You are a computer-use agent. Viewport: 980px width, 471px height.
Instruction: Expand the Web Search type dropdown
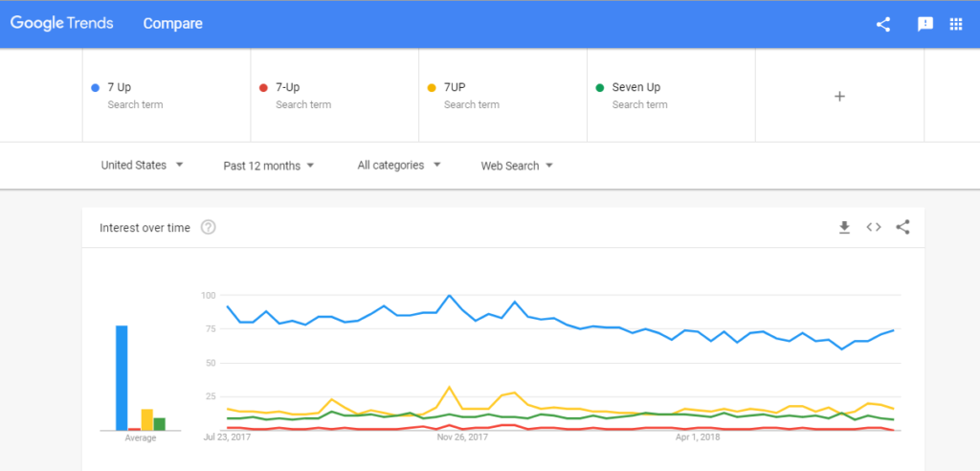pyautogui.click(x=516, y=166)
